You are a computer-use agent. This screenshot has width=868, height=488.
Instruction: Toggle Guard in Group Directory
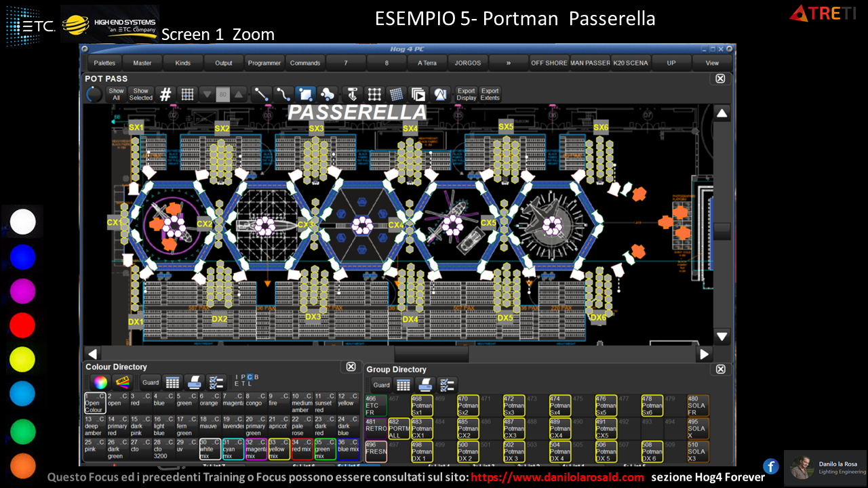pos(382,385)
